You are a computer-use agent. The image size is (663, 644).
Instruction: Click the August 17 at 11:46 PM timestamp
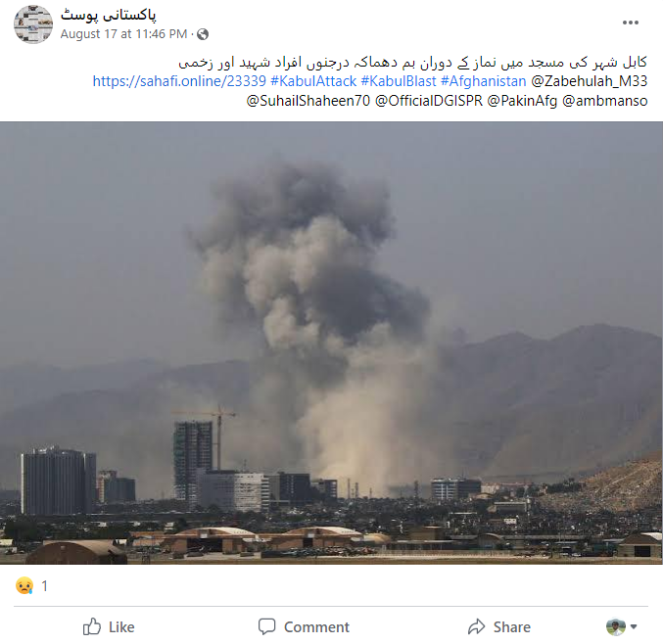click(123, 34)
